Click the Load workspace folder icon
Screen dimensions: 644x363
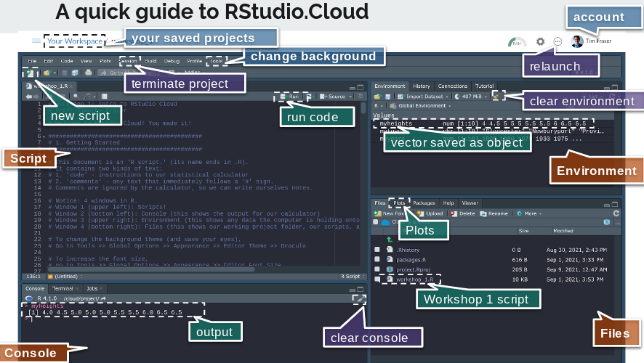point(377,97)
